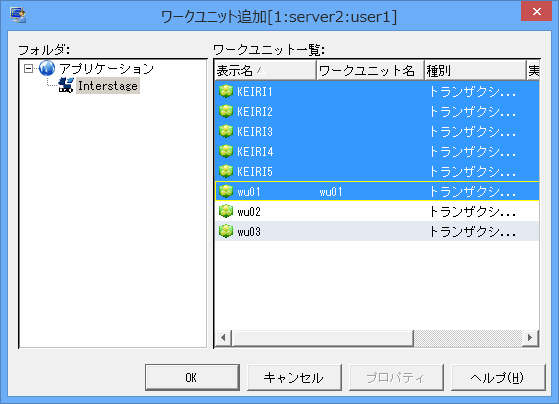This screenshot has height=404, width=559.
Task: Sort by 種別 column header
Action: [x=475, y=71]
